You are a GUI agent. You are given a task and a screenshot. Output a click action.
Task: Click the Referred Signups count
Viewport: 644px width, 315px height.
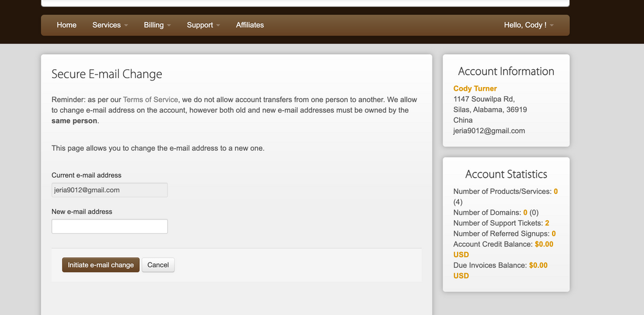pos(554,234)
